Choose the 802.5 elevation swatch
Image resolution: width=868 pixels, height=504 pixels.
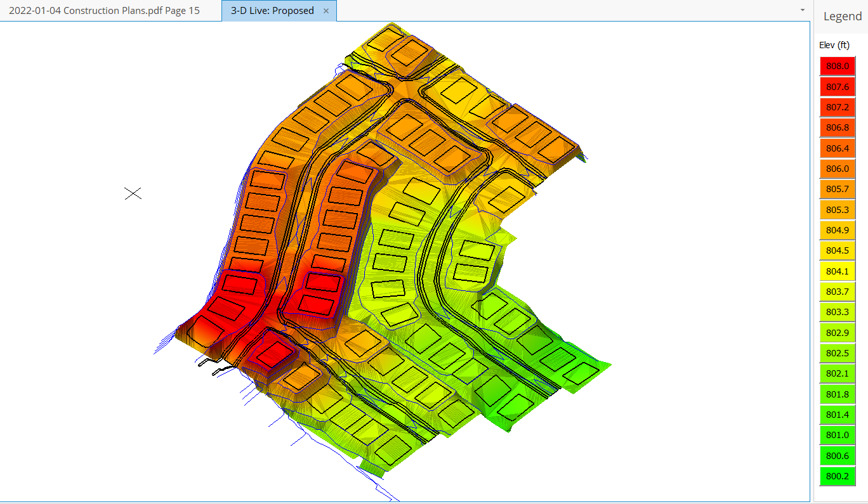pos(838,353)
